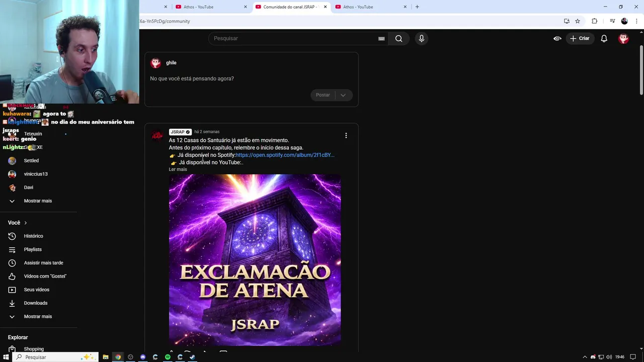
Task: Click the ghile avatar in the post composer
Action: pos(155,63)
